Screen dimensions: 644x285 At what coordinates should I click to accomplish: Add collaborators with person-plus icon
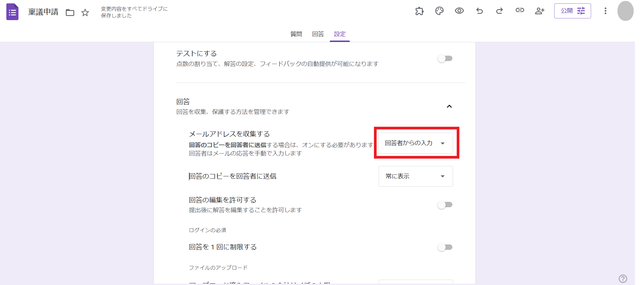tap(539, 11)
